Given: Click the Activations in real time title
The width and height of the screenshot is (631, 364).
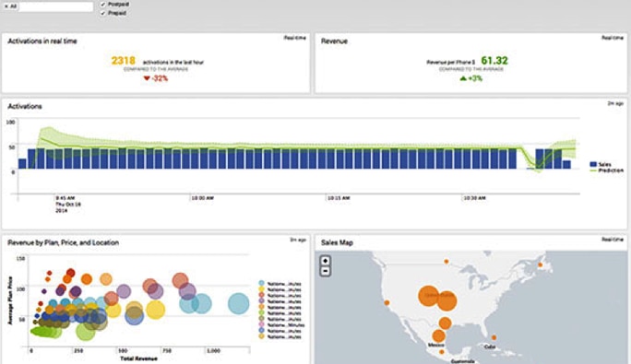Looking at the screenshot, I should tap(42, 41).
